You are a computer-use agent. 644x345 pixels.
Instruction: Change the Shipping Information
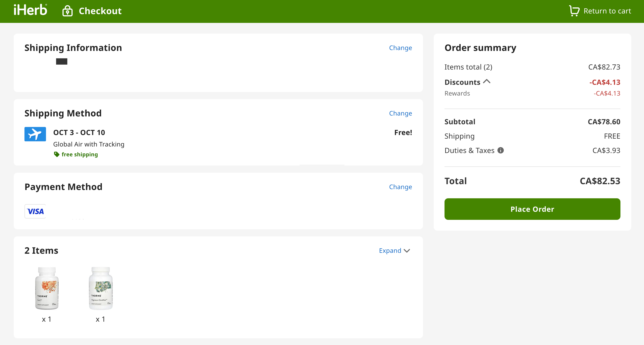pyautogui.click(x=400, y=48)
